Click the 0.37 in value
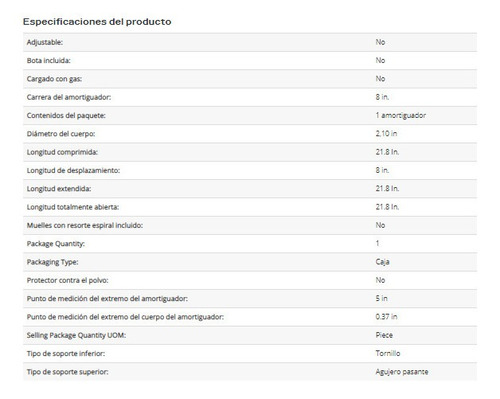 pos(386,317)
